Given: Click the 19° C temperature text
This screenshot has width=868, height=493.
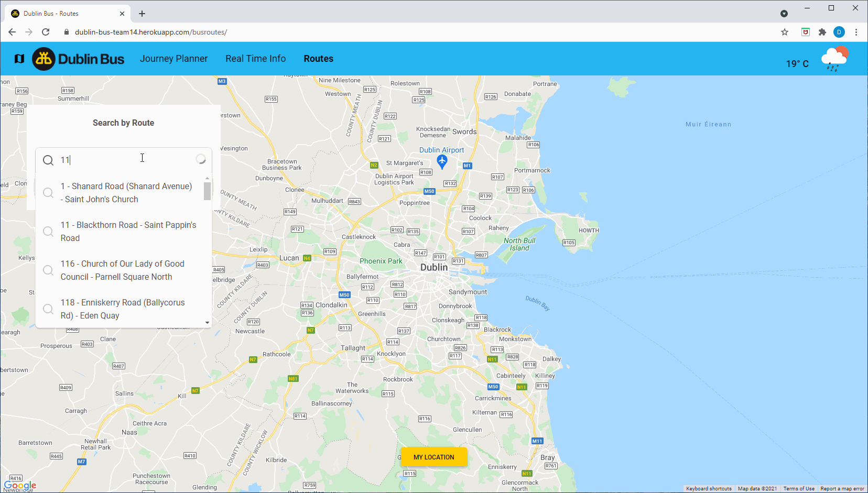Looking at the screenshot, I should tap(797, 64).
